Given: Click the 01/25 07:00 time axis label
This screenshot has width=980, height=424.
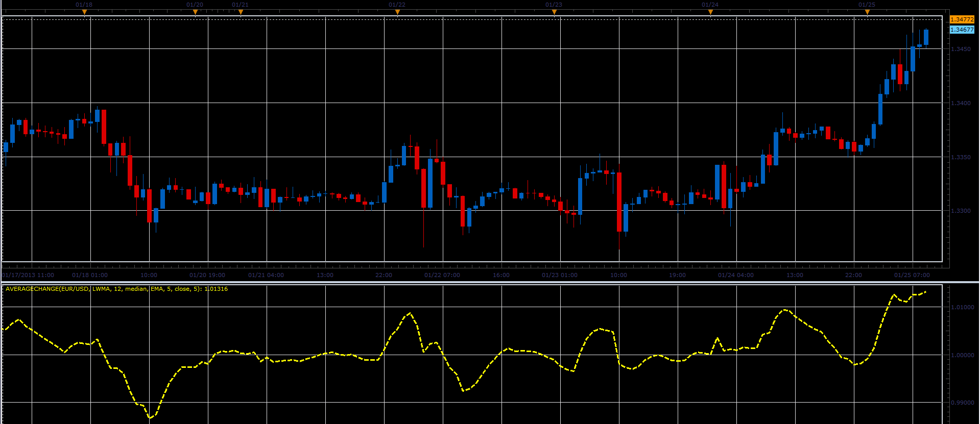Looking at the screenshot, I should 912,275.
